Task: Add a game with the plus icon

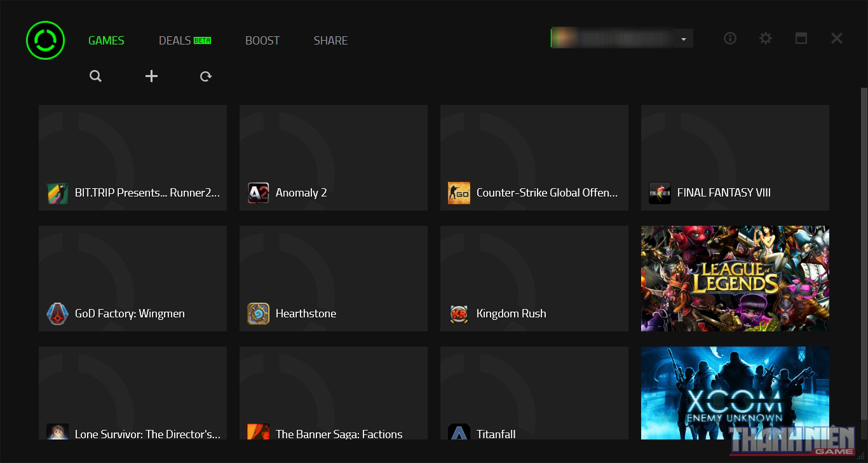Action: [151, 76]
